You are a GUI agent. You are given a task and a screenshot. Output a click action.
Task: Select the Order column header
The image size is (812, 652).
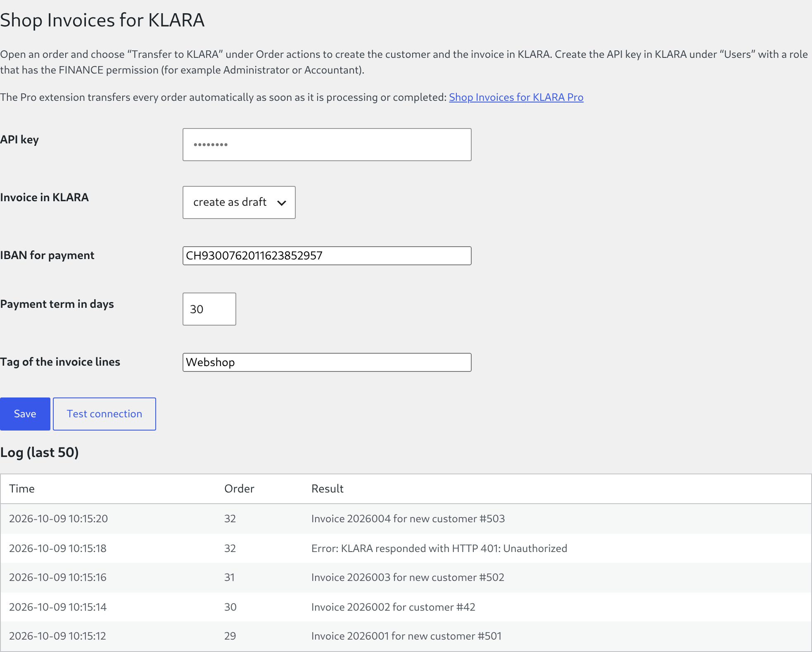[x=239, y=489]
